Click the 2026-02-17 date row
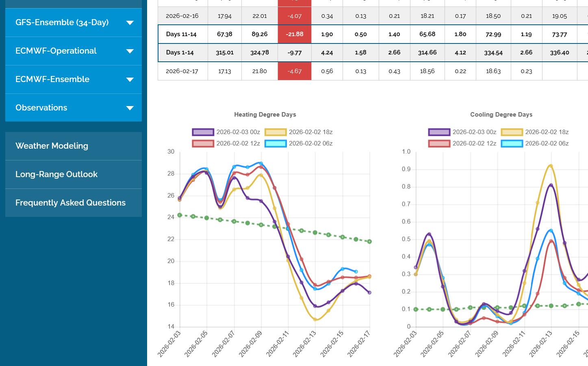The height and width of the screenshot is (366, 588). [x=182, y=71]
